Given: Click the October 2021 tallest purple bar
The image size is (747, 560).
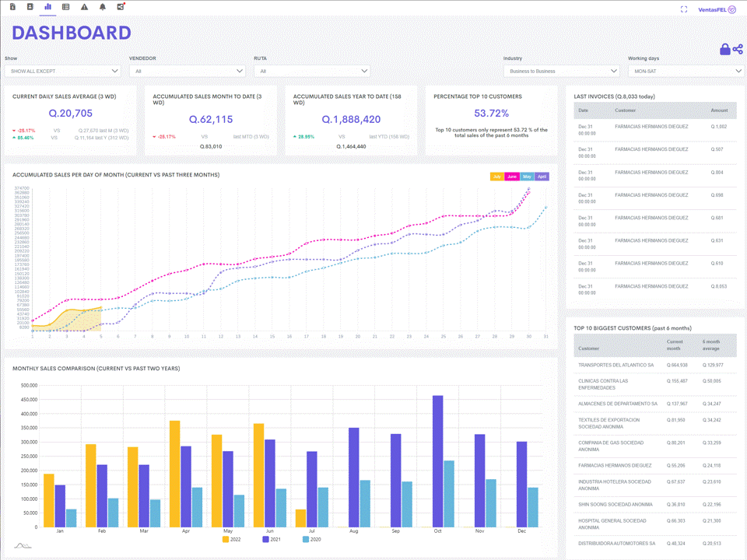Looking at the screenshot, I should 438,461.
